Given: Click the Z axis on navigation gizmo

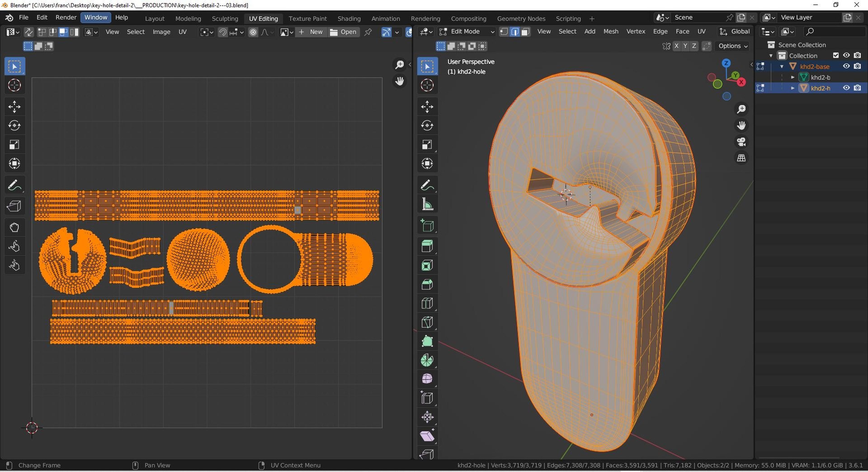Looking at the screenshot, I should coord(726,63).
